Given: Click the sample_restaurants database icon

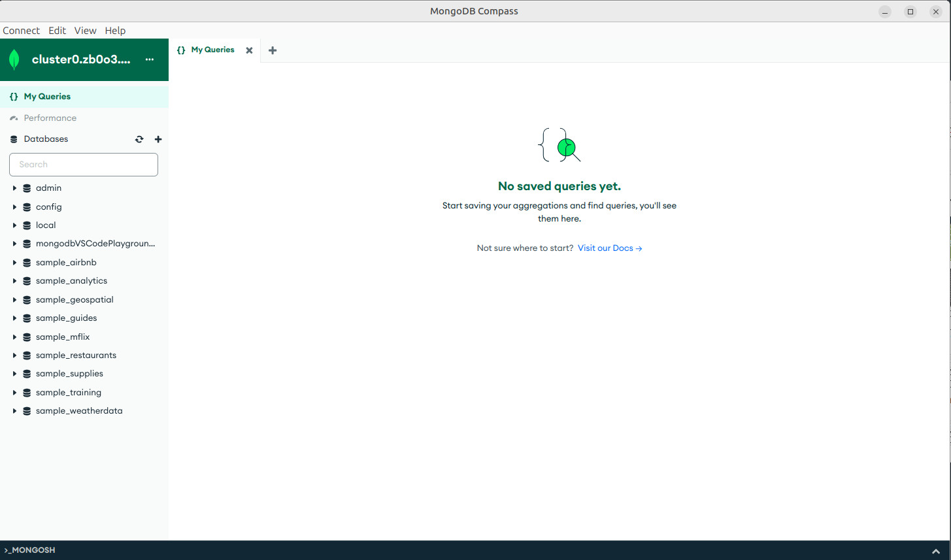Looking at the screenshot, I should click(x=27, y=355).
